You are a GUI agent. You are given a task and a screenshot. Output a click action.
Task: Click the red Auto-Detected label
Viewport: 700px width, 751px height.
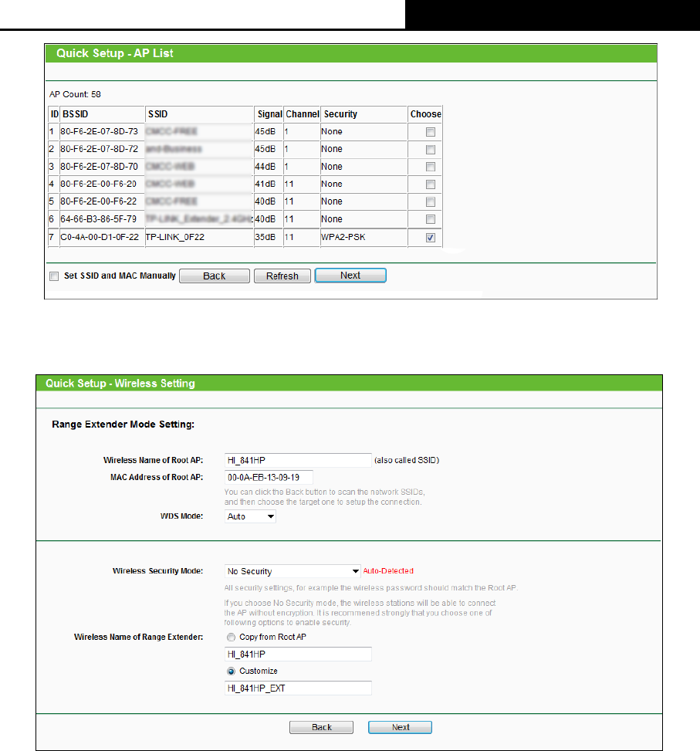[388, 571]
